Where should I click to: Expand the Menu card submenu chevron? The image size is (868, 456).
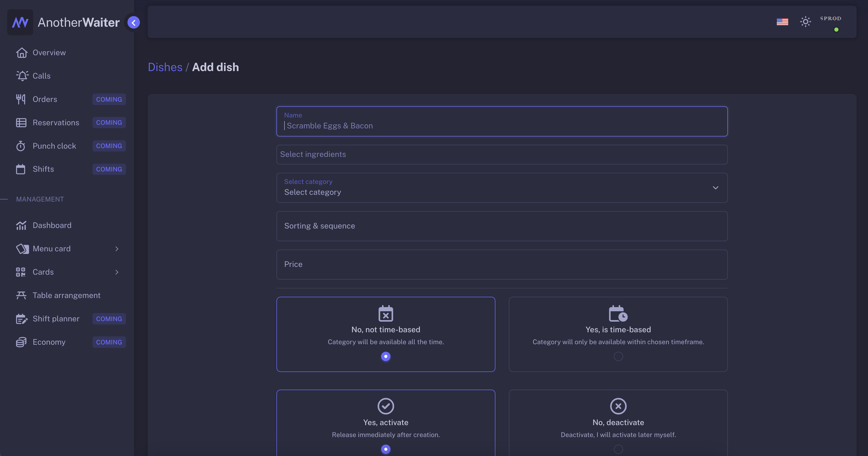(117, 249)
